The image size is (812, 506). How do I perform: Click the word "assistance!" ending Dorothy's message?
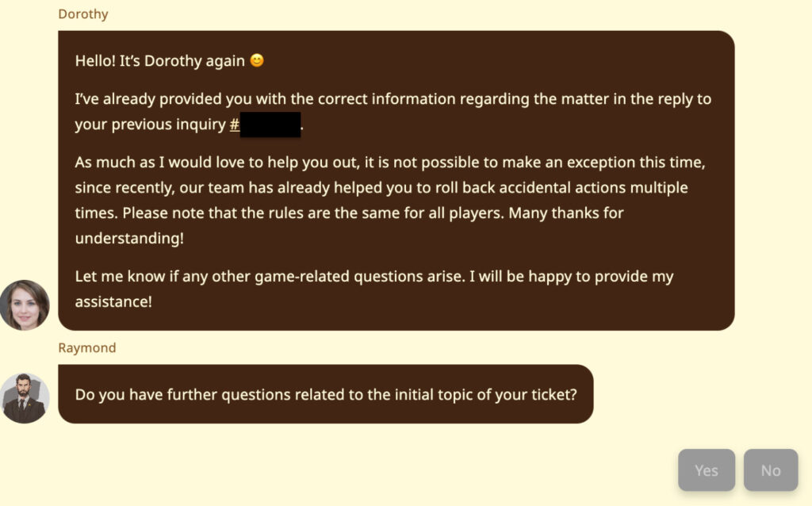[113, 301]
